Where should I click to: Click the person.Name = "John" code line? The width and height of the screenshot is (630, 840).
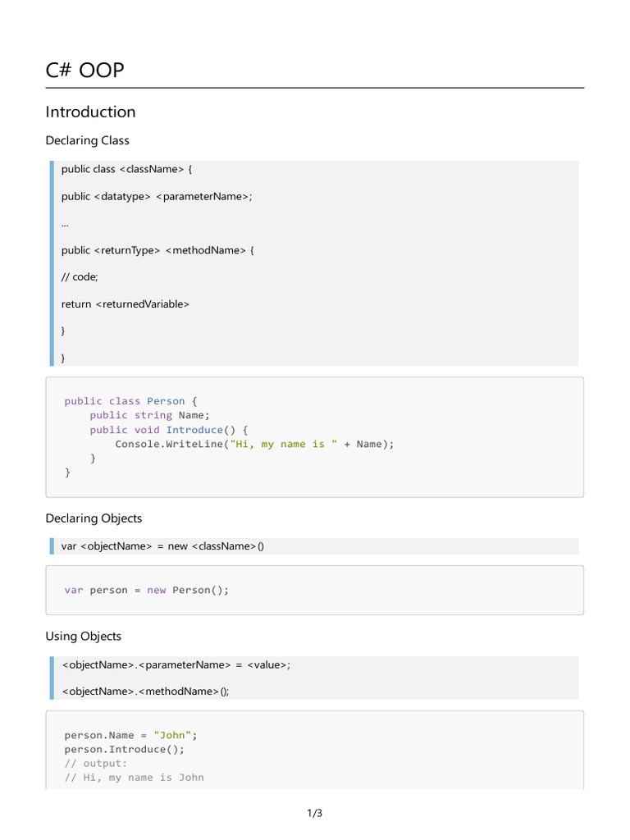[x=131, y=735]
